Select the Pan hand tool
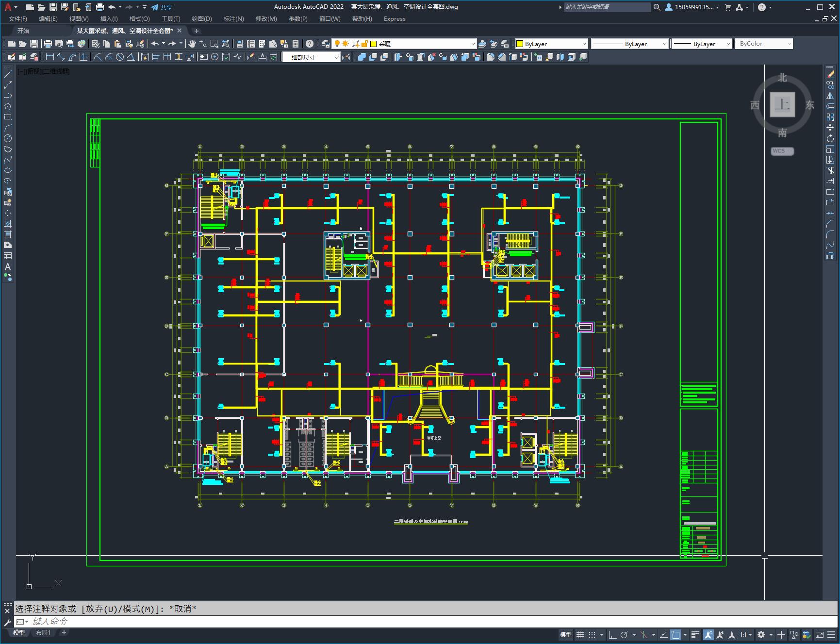This screenshot has width=840, height=644. [x=192, y=44]
